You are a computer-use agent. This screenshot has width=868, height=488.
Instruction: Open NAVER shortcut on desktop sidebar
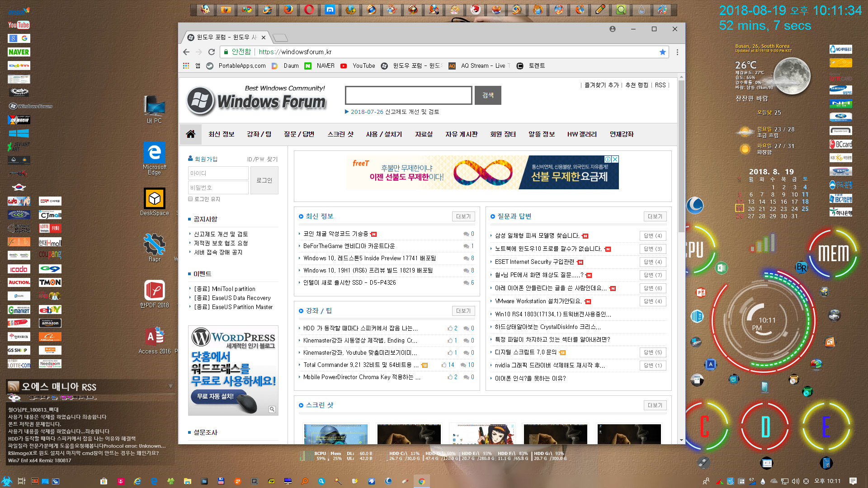(19, 52)
